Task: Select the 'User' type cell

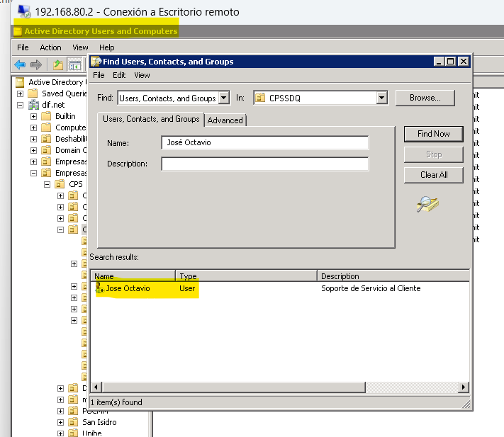Action: click(x=187, y=288)
